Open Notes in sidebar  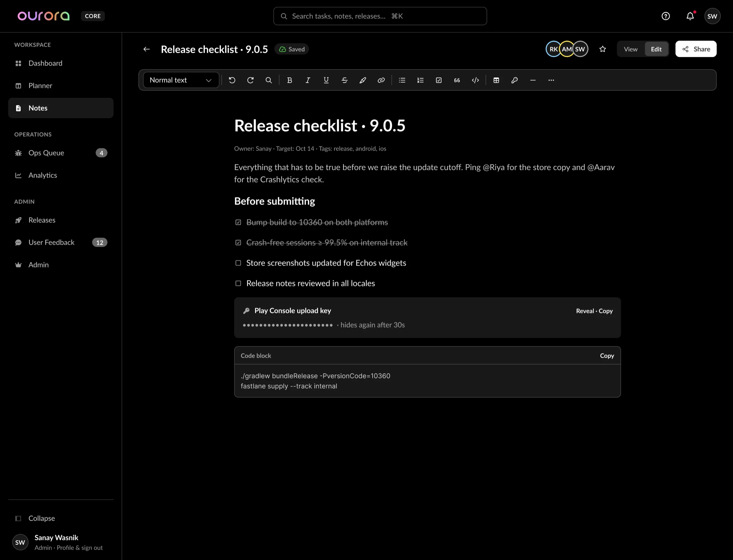pos(61,108)
